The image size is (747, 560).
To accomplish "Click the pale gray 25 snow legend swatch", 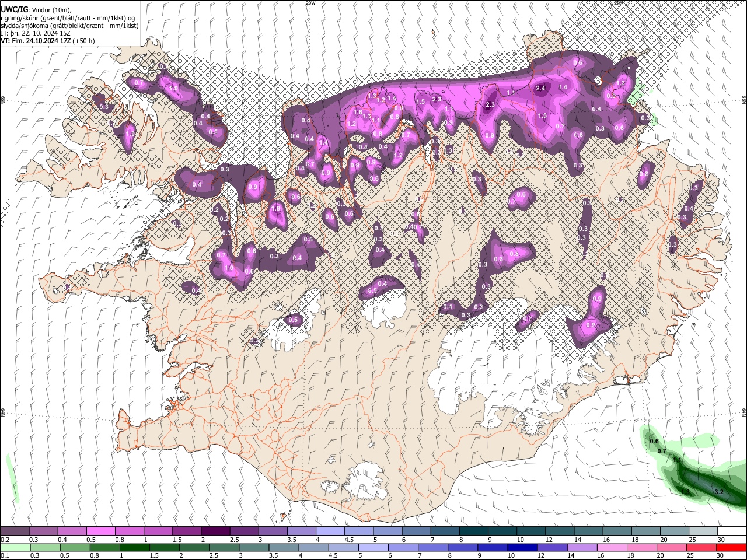I will click(703, 531).
